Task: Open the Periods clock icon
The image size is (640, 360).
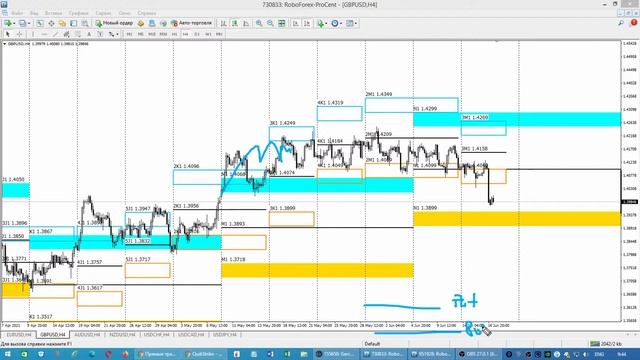Action: 335,23
